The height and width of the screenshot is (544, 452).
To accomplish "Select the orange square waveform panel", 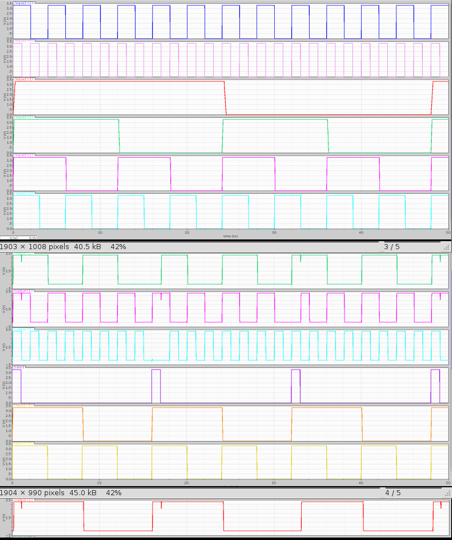I will 230,424.
